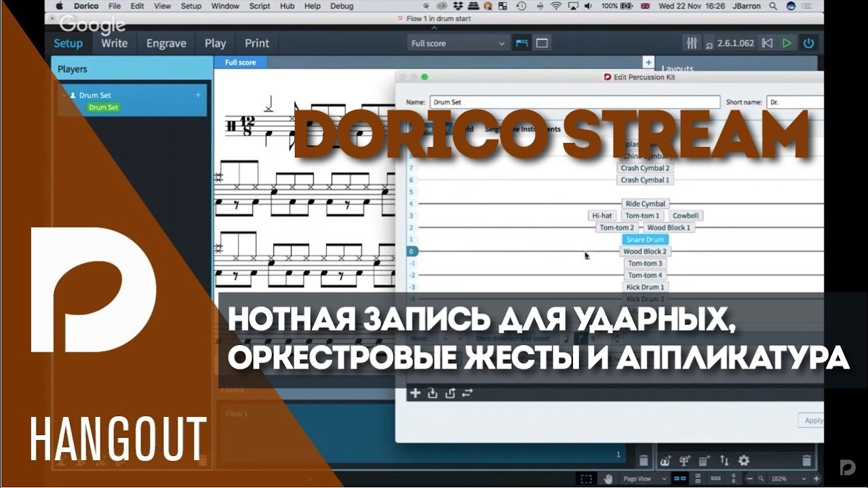Open the Script menu
The image size is (868, 488).
[x=260, y=6]
